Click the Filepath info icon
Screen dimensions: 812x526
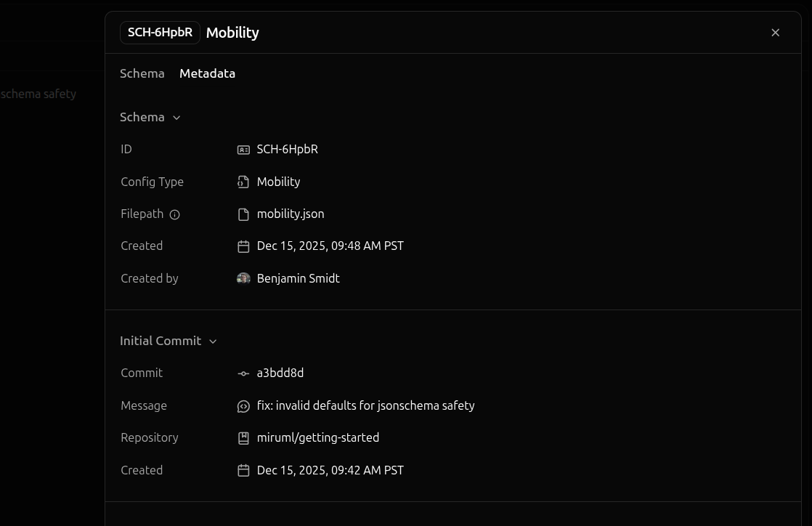[x=174, y=214]
